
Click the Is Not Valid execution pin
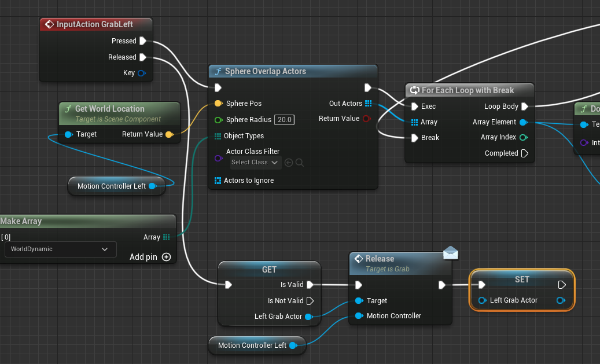[x=310, y=301]
